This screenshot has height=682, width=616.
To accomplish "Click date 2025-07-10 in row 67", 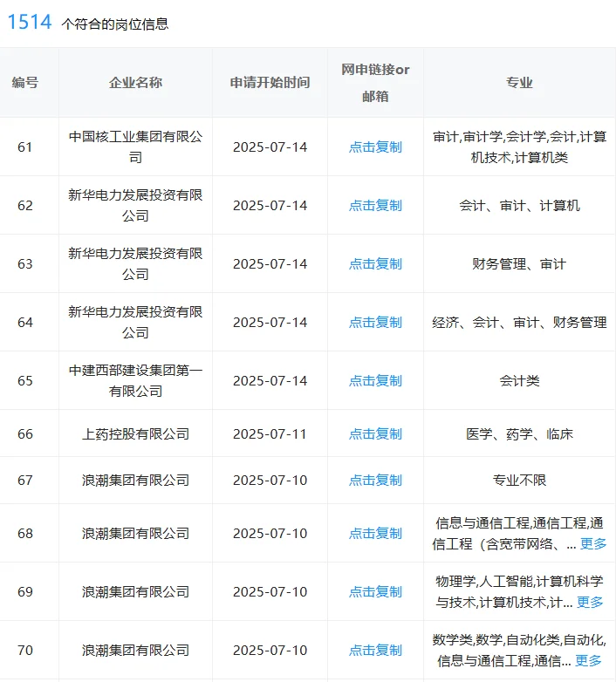I will click(x=270, y=481).
